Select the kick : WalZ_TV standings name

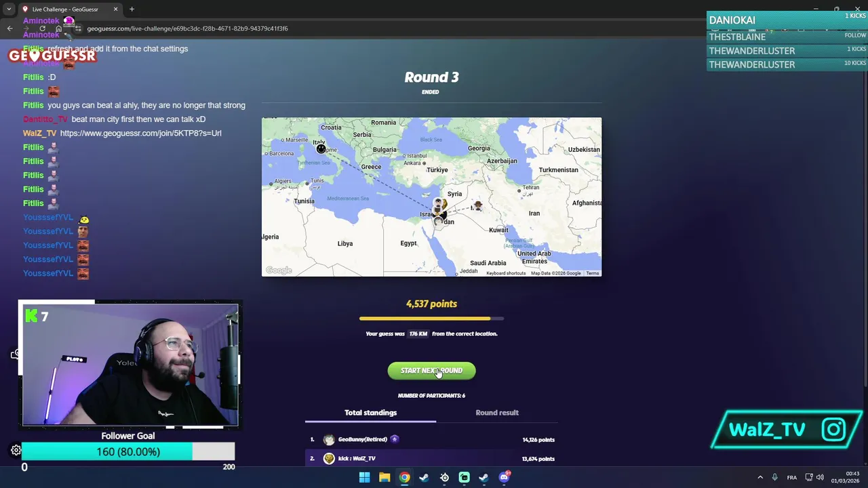click(357, 459)
